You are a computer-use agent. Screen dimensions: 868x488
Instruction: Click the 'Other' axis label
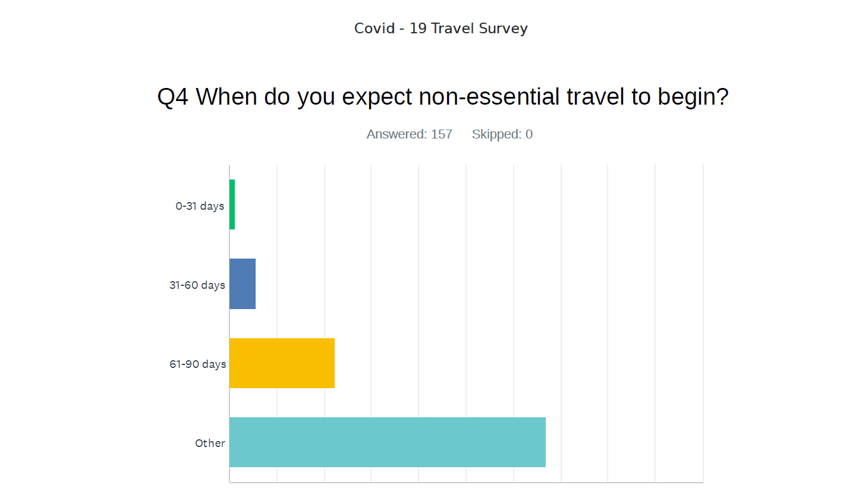pyautogui.click(x=210, y=443)
